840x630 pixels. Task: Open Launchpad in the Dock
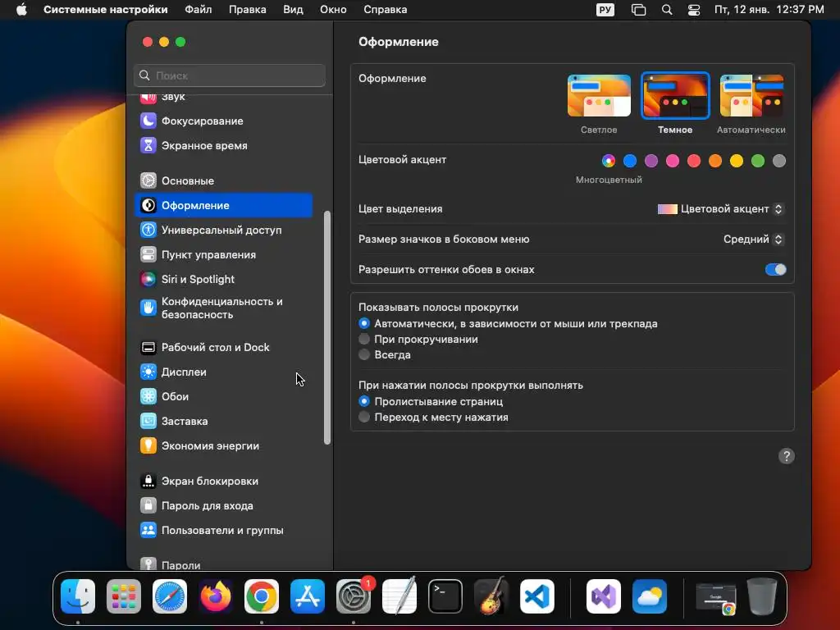pos(124,596)
